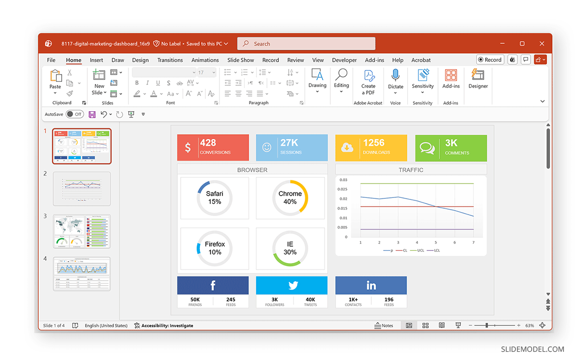Click the Cut scissors icon
Viewport: 588px width, 364px height.
[x=70, y=73]
